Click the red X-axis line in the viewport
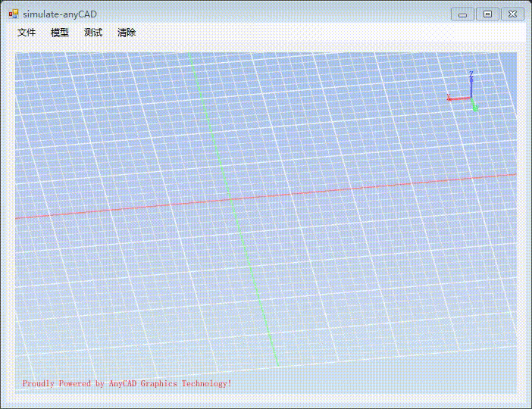Viewport: 532px width, 409px height. pyautogui.click(x=265, y=196)
